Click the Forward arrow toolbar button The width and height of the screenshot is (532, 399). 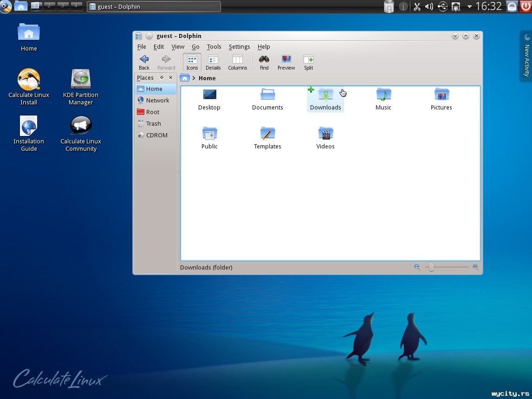coord(166,62)
